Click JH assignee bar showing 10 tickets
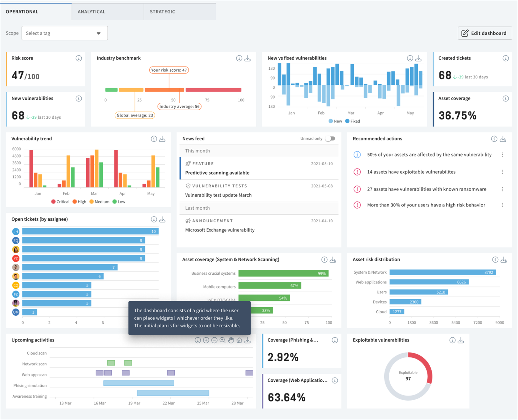The height and width of the screenshot is (420, 518). pyautogui.click(x=90, y=231)
